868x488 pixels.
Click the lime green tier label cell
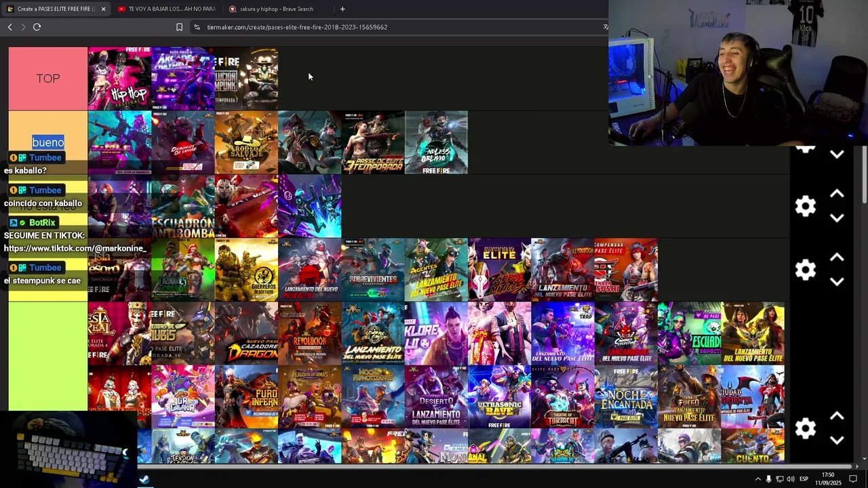click(x=48, y=357)
